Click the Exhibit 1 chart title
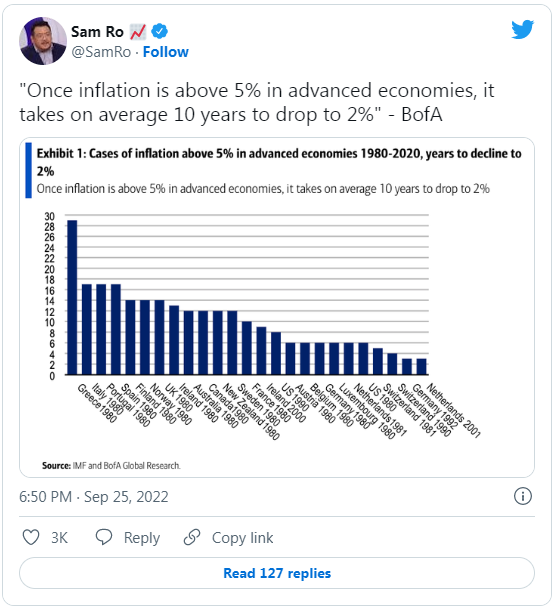Screen dimensions: 554x612 pos(279,162)
